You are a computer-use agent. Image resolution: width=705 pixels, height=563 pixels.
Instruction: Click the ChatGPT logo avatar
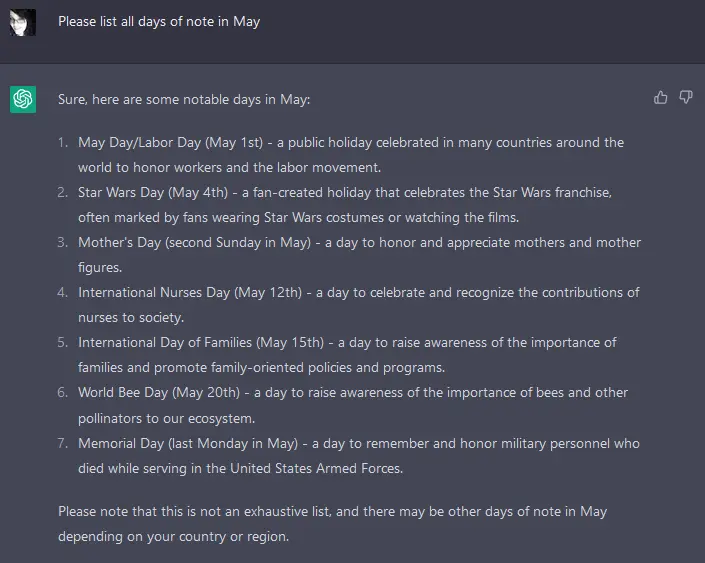(x=23, y=99)
